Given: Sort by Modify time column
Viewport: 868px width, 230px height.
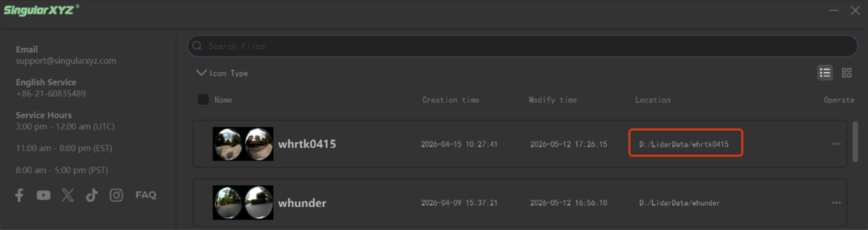Looking at the screenshot, I should pos(553,100).
